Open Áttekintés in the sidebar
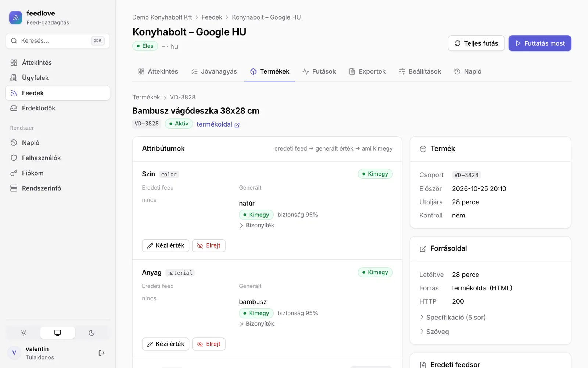Screen dimensions: 588x368 pyautogui.click(x=58, y=63)
